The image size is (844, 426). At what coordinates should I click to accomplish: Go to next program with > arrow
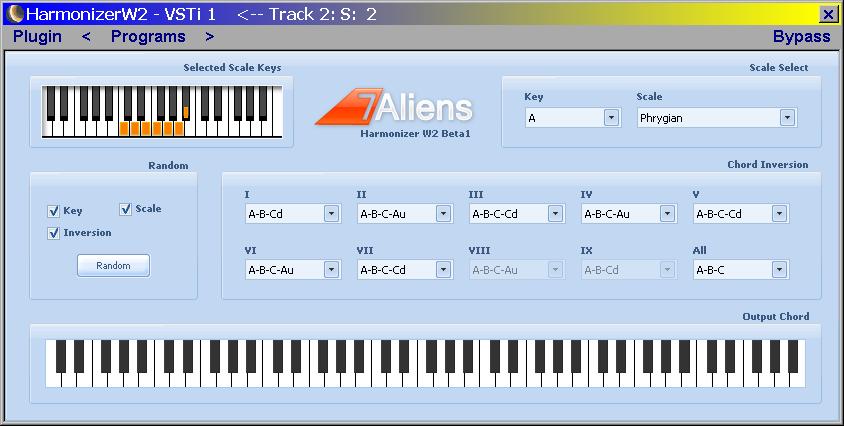point(209,37)
